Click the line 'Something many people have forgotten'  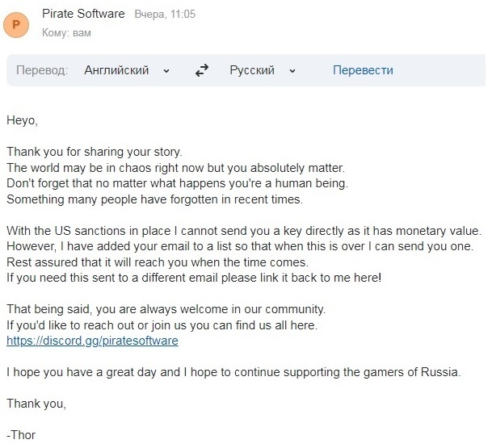[154, 199]
